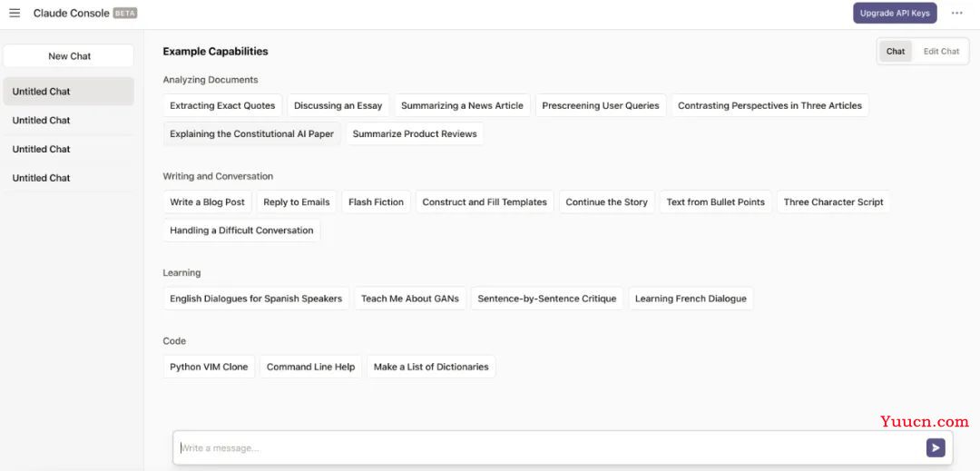The width and height of the screenshot is (980, 471).
Task: Send message with the arrow icon
Action: click(935, 447)
